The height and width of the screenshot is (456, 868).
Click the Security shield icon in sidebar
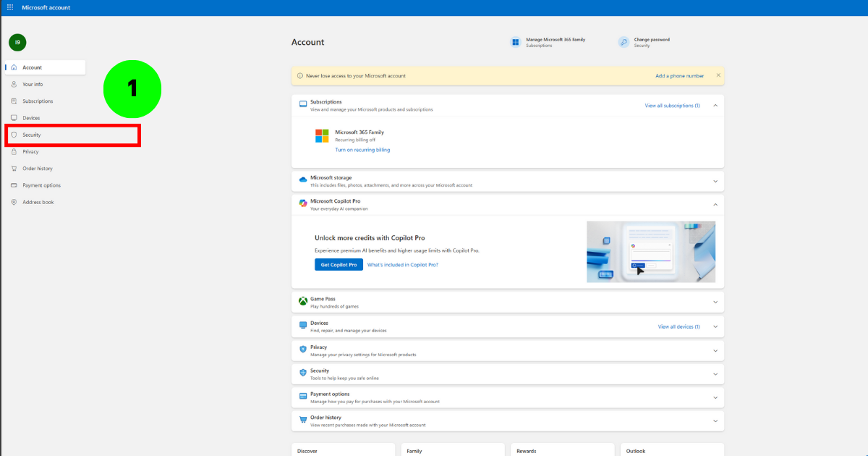coord(14,135)
